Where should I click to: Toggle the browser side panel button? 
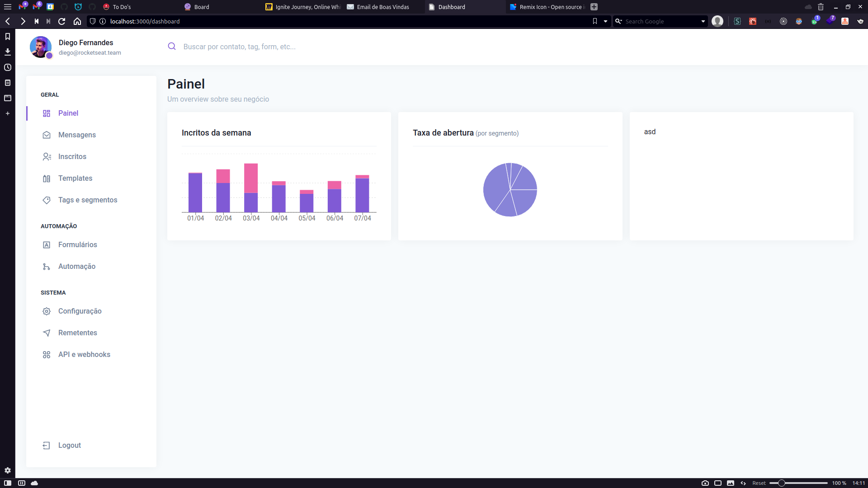8,483
